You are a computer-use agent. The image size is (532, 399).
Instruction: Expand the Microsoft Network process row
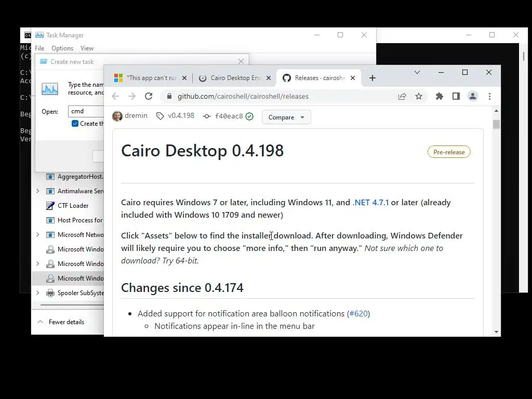pos(37,234)
